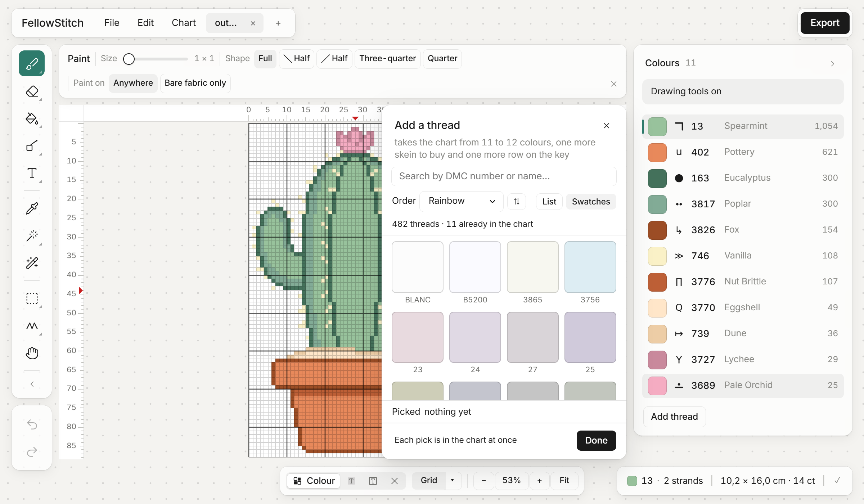Click Done in Add a thread
Image resolution: width=864 pixels, height=504 pixels.
tap(596, 440)
